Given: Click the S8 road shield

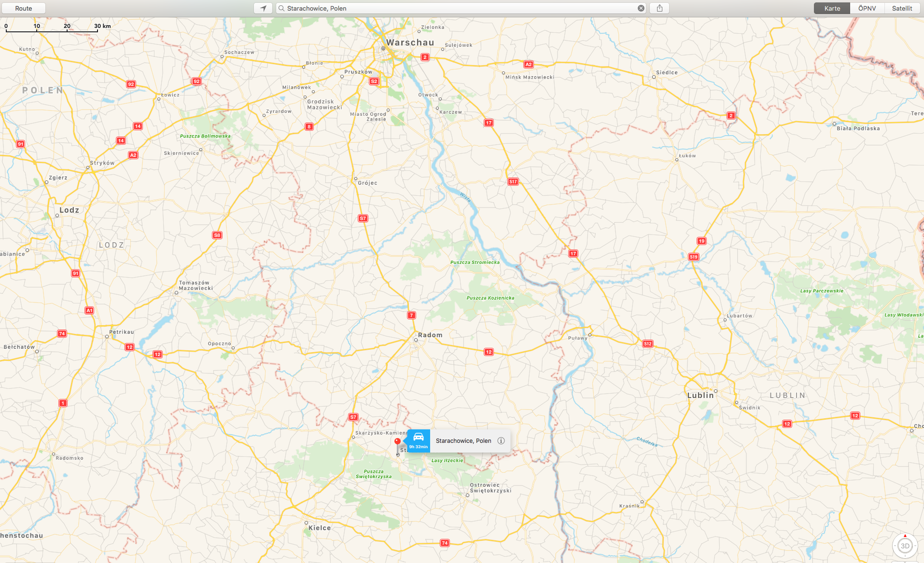Looking at the screenshot, I should (217, 235).
